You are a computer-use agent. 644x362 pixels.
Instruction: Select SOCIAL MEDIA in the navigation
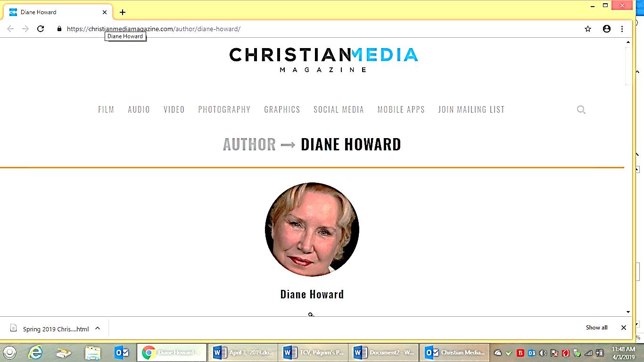click(x=339, y=109)
